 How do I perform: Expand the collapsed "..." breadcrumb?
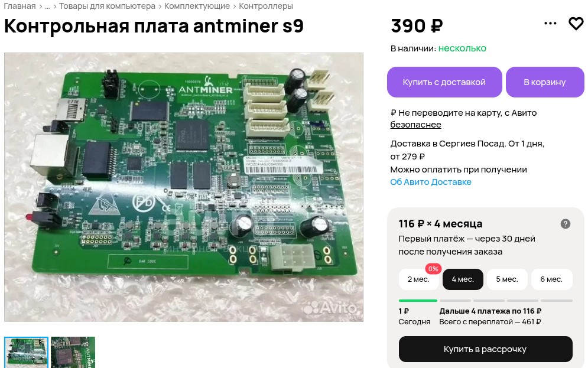point(47,6)
